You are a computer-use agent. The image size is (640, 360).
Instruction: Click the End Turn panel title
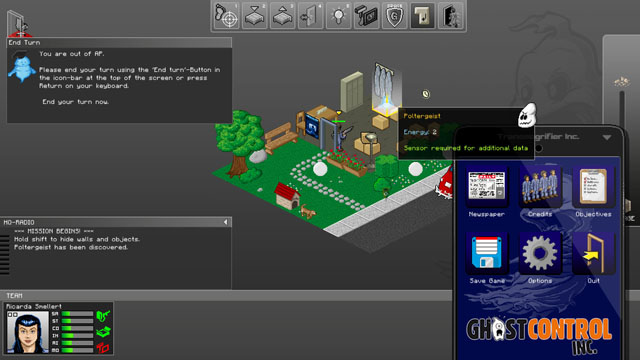tap(24, 42)
